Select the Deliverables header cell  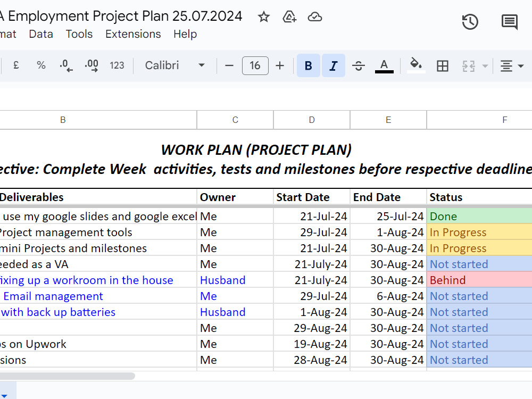tap(98, 197)
